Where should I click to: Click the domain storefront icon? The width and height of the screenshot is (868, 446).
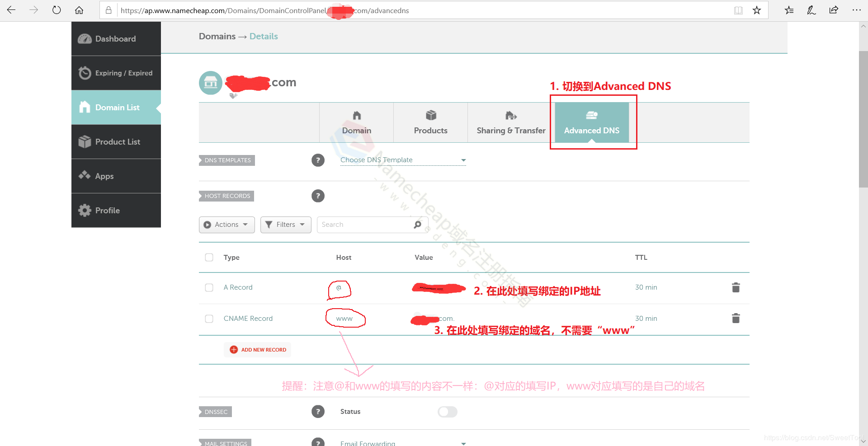tap(211, 83)
